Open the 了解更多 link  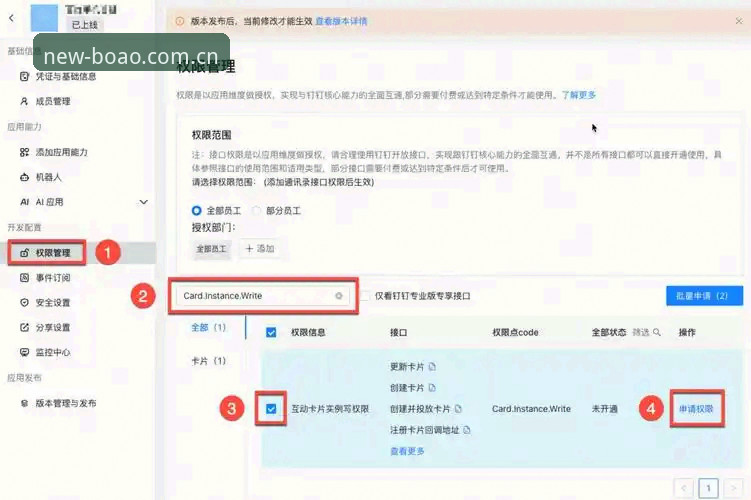pos(579,95)
